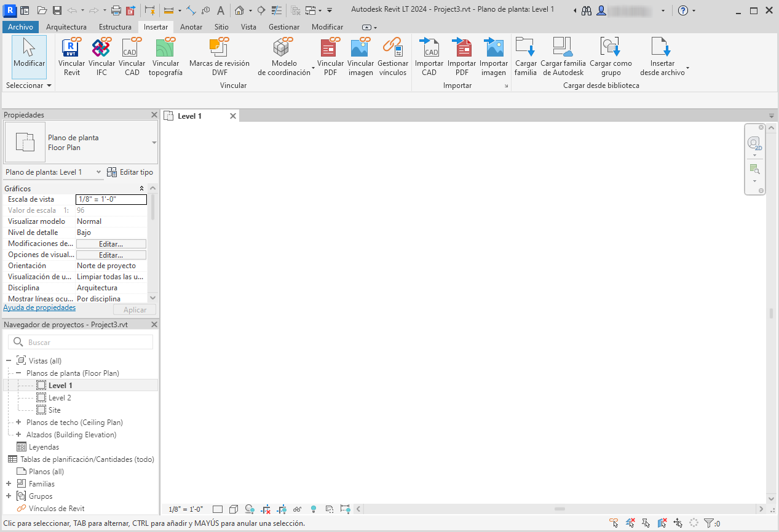Click the Vincular CAD icon
Screen dimensions: 779x532
pyautogui.click(x=132, y=47)
